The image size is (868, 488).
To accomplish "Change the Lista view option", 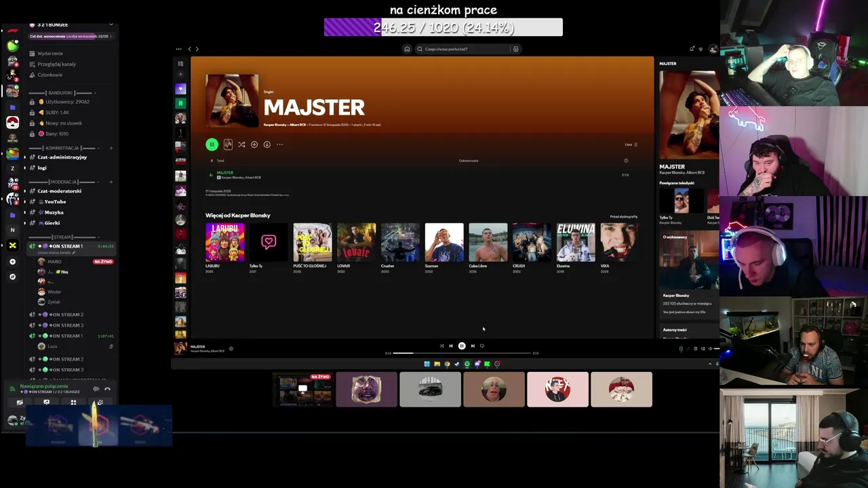I will [631, 144].
